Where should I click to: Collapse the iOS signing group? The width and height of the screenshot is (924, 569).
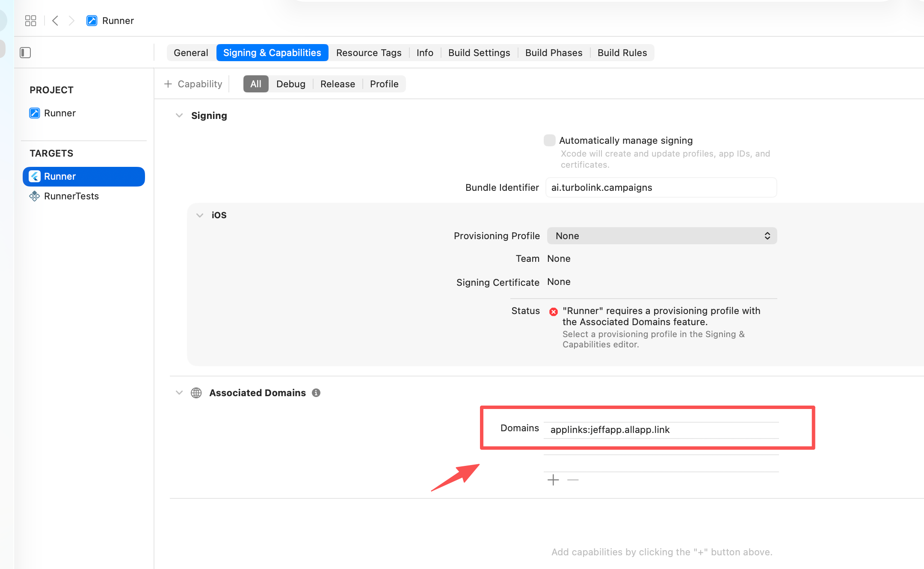click(x=200, y=215)
